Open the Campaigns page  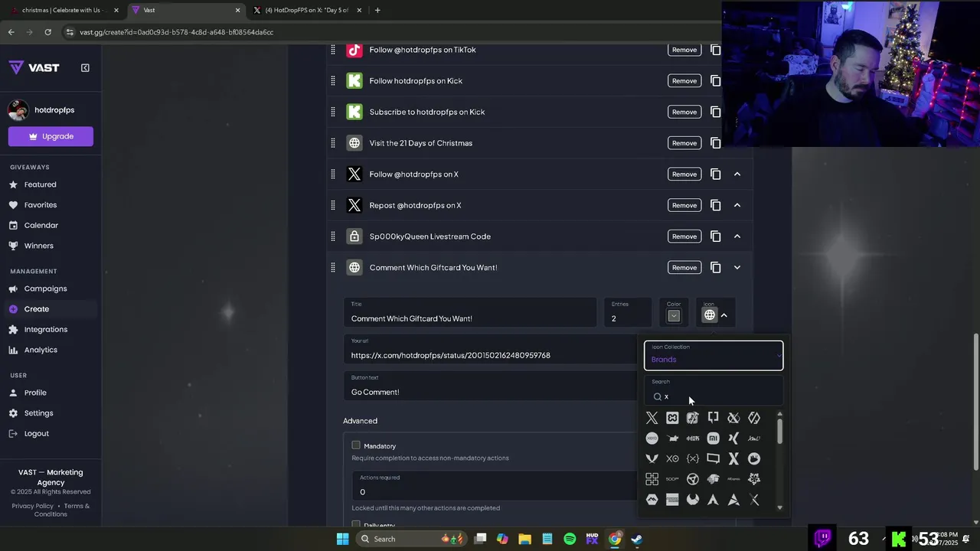(45, 289)
